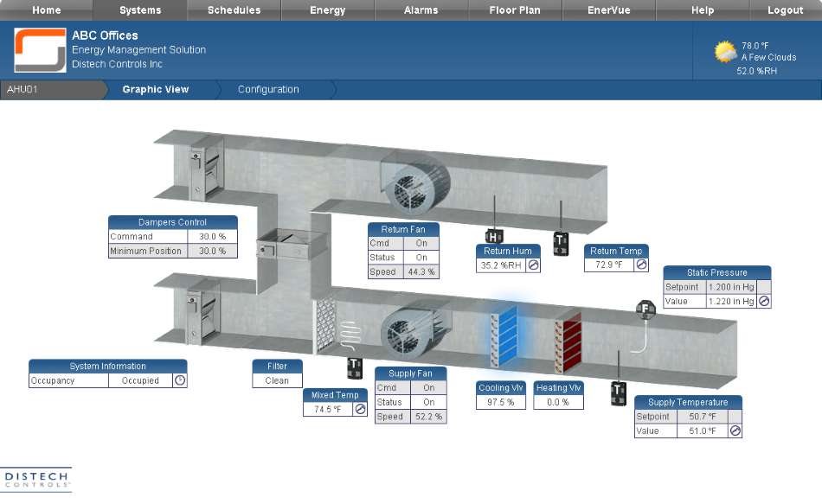Viewport: 822px width, 504px height.
Task: Click the Static Pressure override icon
Action: (x=764, y=302)
